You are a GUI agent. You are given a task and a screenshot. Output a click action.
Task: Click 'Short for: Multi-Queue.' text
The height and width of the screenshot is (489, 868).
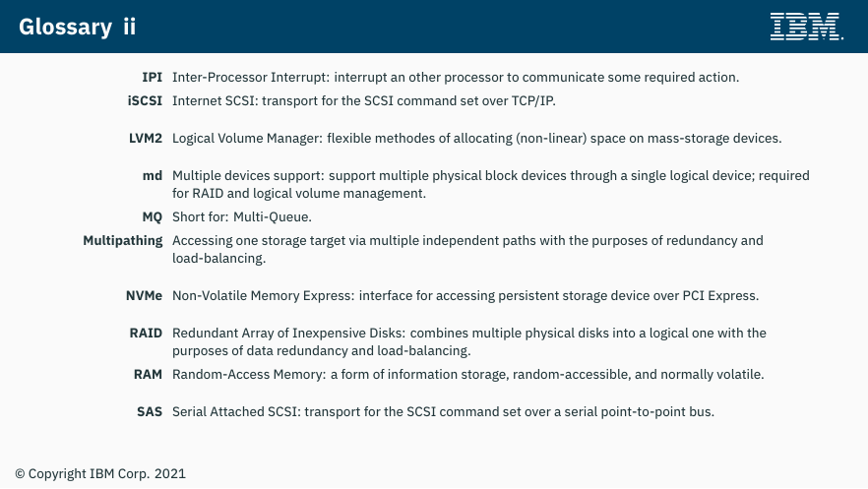(242, 217)
